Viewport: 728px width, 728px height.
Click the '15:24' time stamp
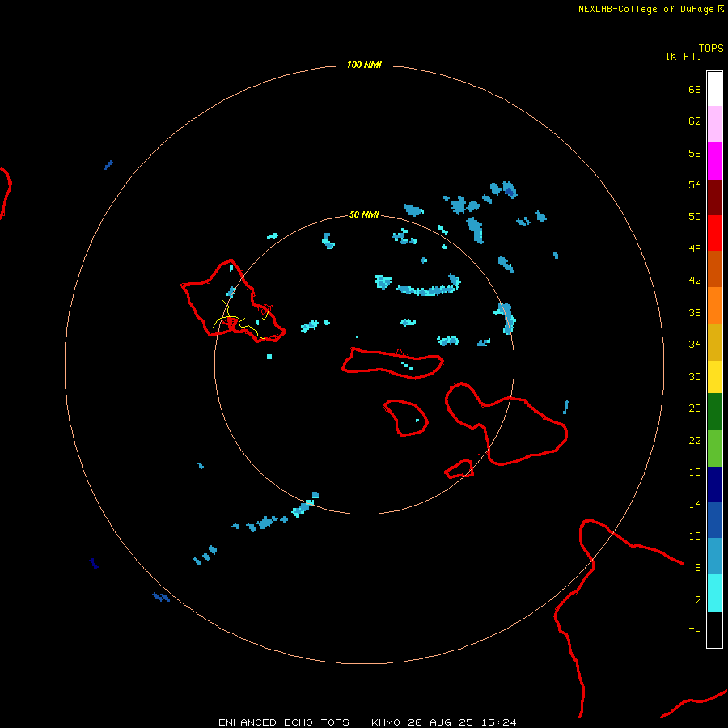pos(499,722)
